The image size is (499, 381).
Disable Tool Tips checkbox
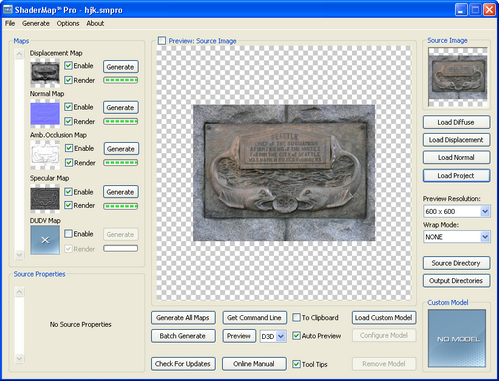tap(296, 364)
